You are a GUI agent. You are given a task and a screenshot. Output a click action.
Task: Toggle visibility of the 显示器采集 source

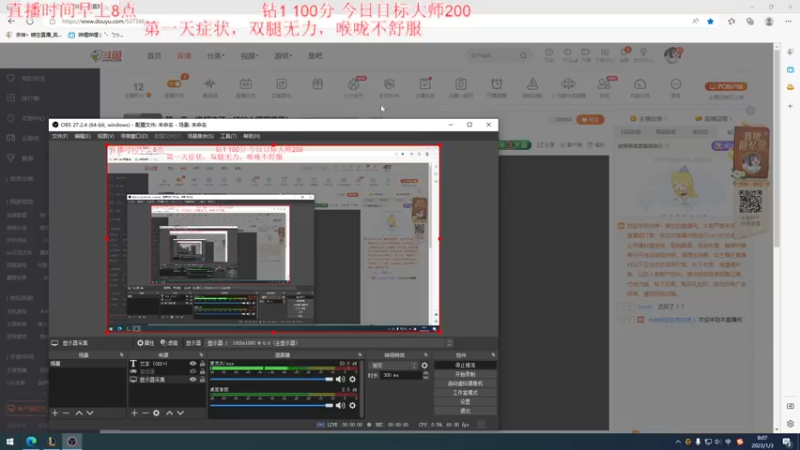(193, 380)
